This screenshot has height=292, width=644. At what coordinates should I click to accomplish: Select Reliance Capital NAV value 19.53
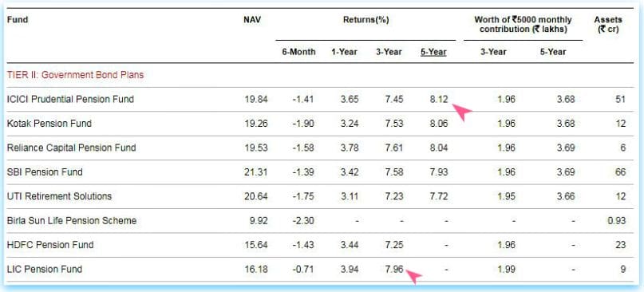(x=256, y=148)
